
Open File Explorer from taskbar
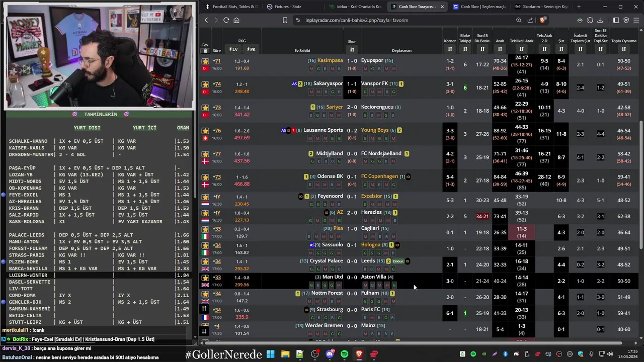[285, 354]
